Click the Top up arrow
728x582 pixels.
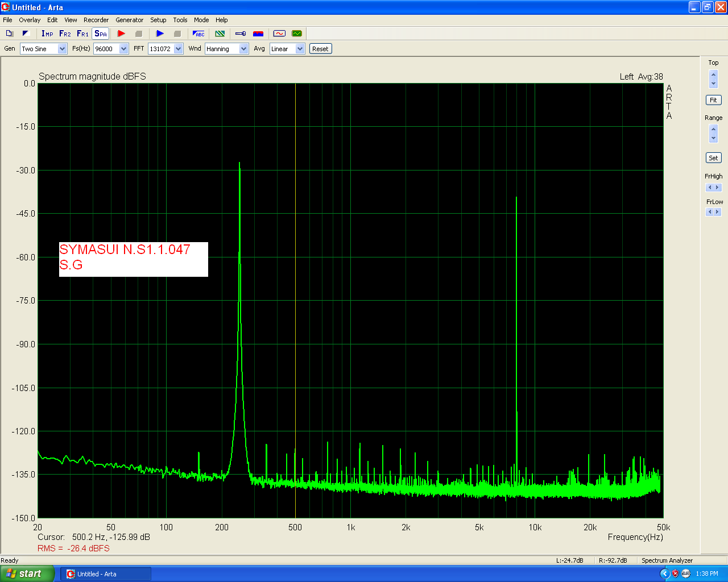click(x=714, y=74)
